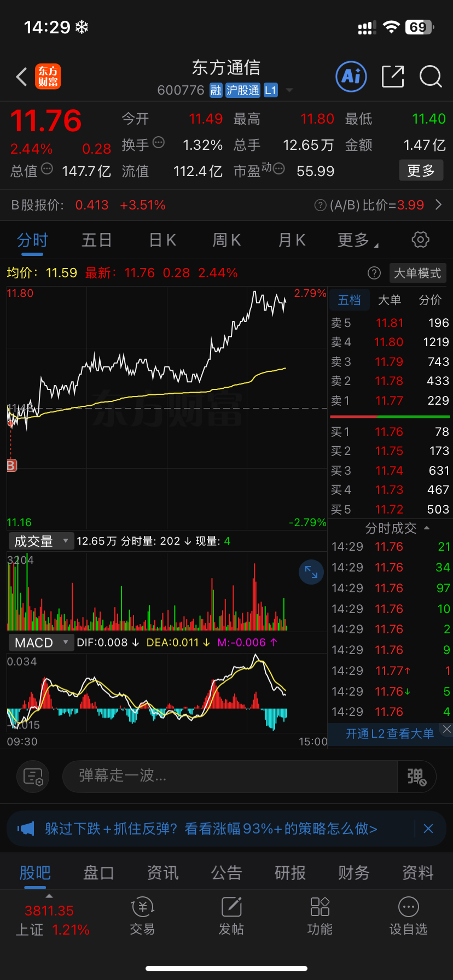This screenshot has width=453, height=980.
Task: Tap the 弹幕走一波 input field
Action: (x=230, y=776)
